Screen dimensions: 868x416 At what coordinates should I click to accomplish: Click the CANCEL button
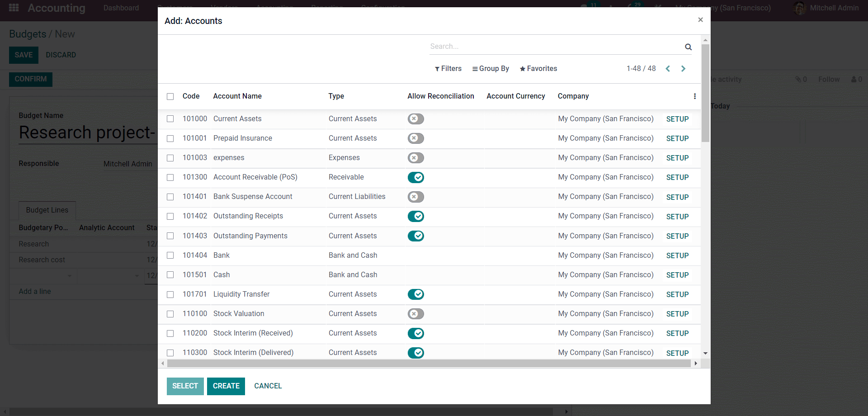click(268, 386)
